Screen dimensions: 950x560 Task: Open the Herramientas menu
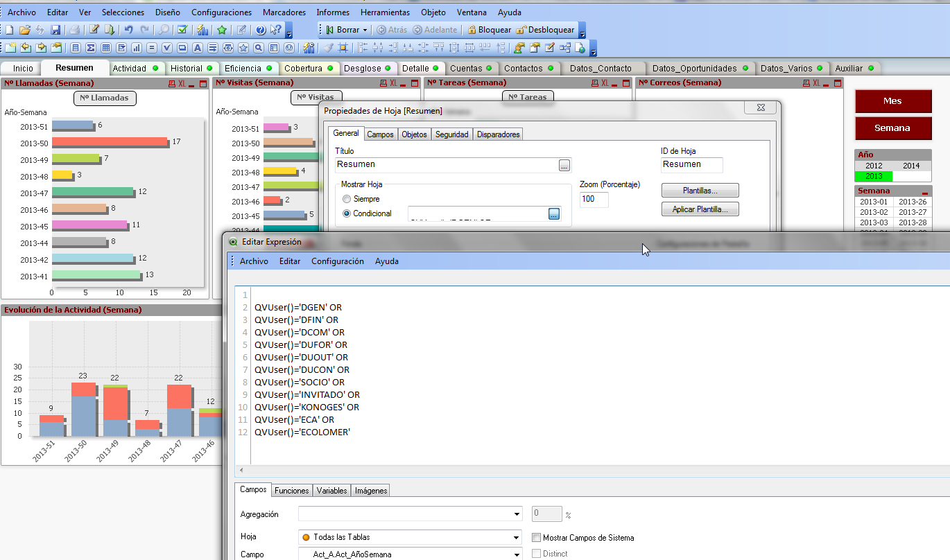[x=385, y=12]
